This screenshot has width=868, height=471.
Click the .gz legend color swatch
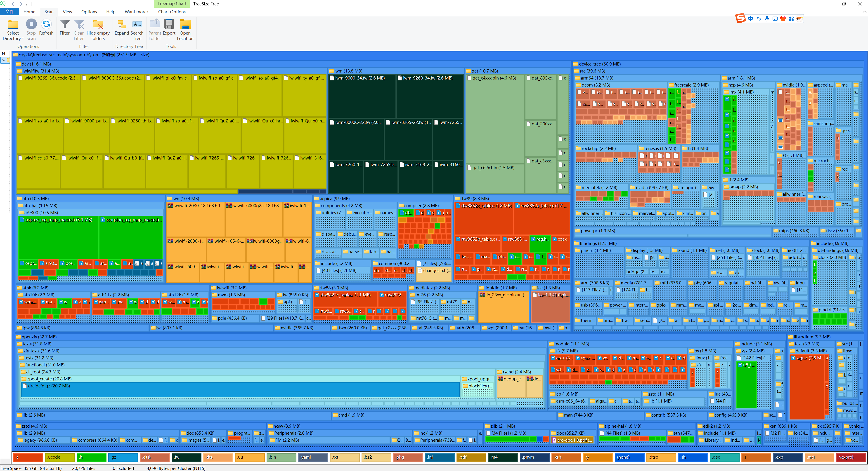click(123, 457)
